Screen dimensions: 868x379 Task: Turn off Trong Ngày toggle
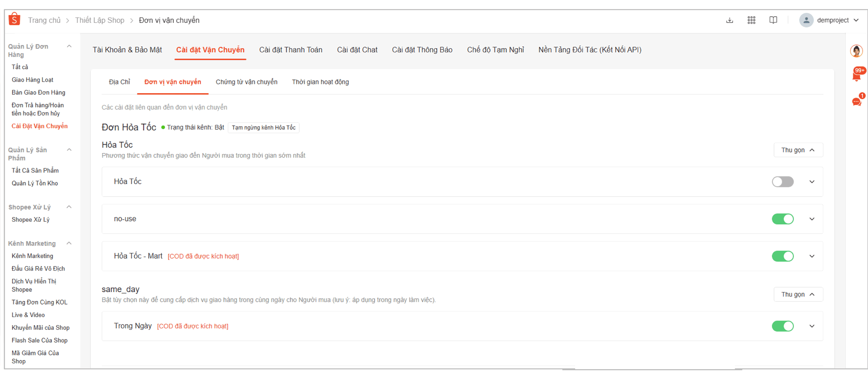pos(782,326)
